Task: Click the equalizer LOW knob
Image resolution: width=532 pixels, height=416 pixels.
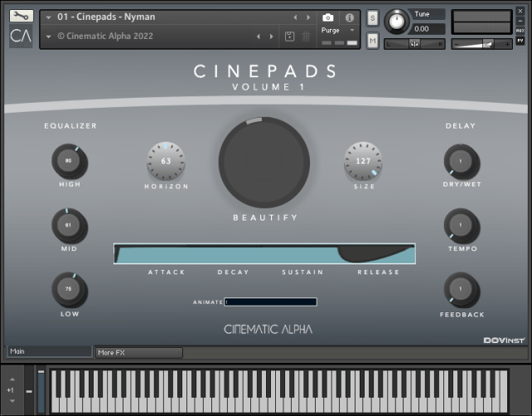Action: click(x=69, y=289)
